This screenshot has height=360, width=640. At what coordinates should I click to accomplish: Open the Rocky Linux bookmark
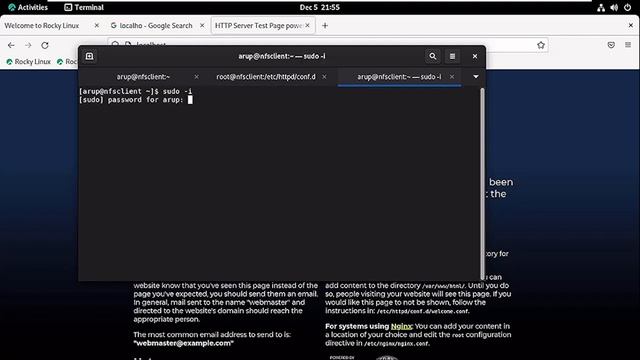coord(29,62)
